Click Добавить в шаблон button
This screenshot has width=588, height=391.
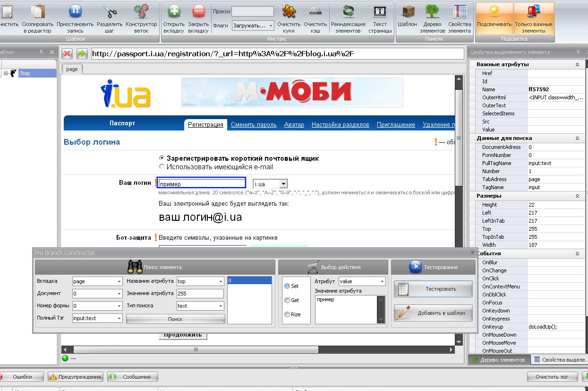[x=433, y=313]
